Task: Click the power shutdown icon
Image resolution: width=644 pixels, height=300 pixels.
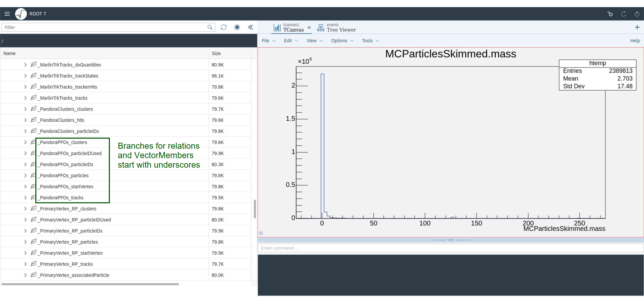Action: (637, 14)
